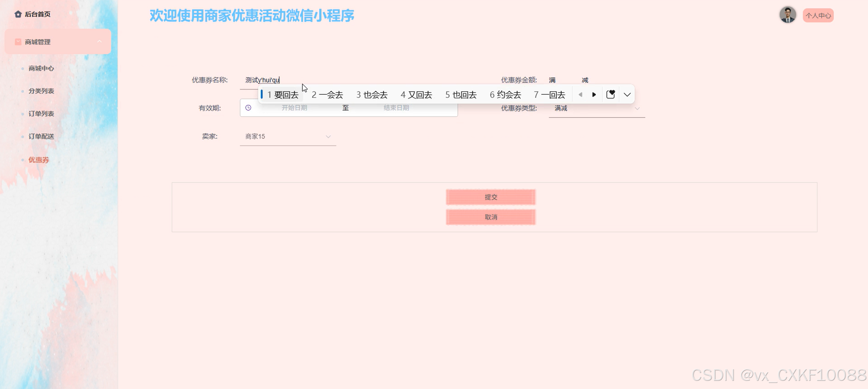Click the home icon beside 后台首页
This screenshot has width=868, height=389.
pyautogui.click(x=18, y=14)
